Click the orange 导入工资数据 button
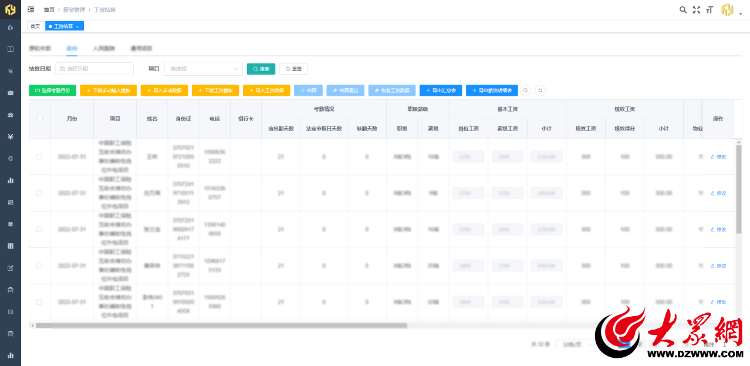The image size is (750, 366). coord(266,90)
